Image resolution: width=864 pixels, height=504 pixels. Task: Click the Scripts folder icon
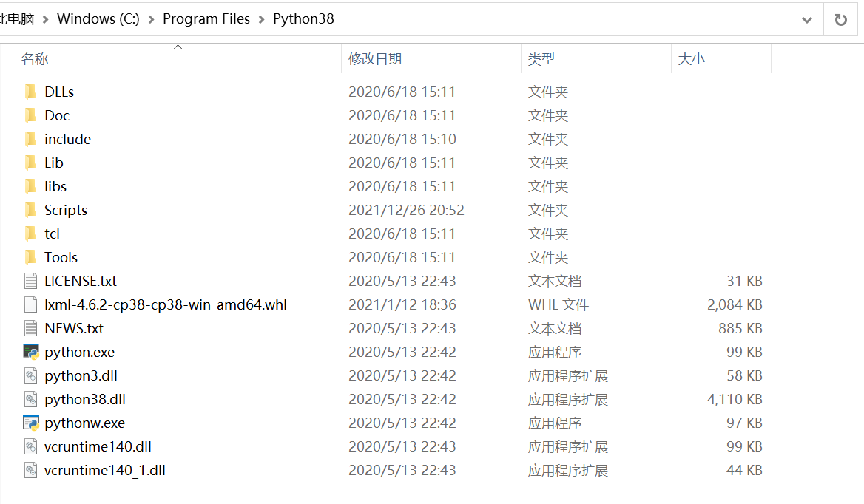[x=31, y=210]
